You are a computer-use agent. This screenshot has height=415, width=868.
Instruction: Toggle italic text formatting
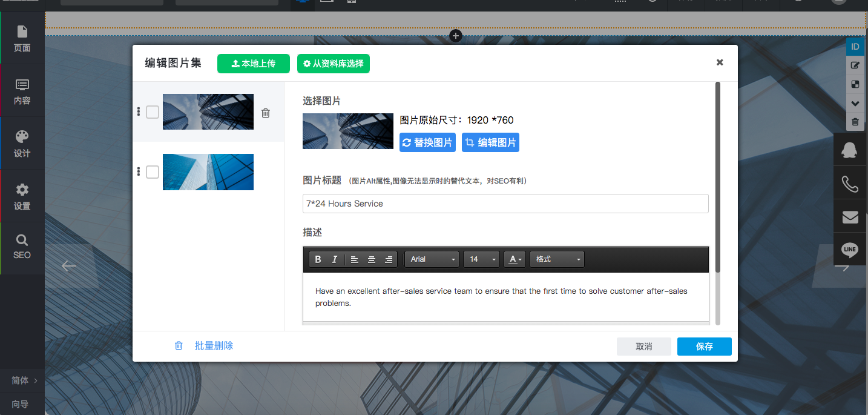pyautogui.click(x=335, y=259)
